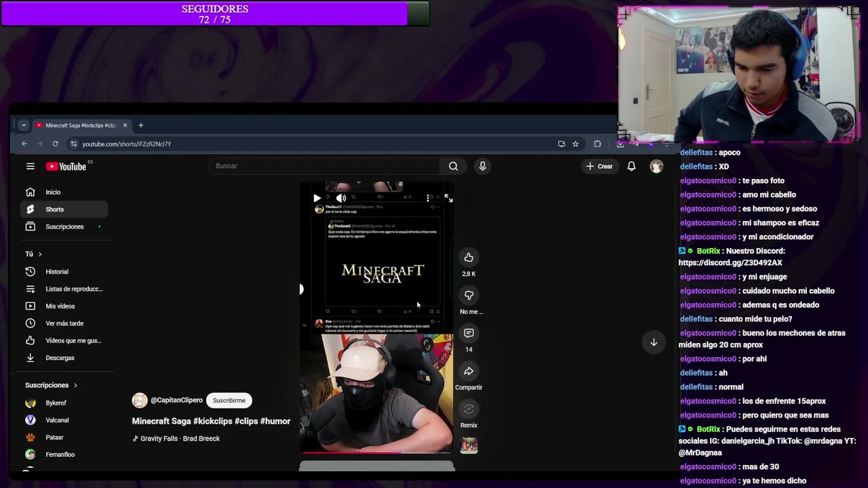Click the search magnifier button
Screen dimensions: 868x488
click(453, 166)
